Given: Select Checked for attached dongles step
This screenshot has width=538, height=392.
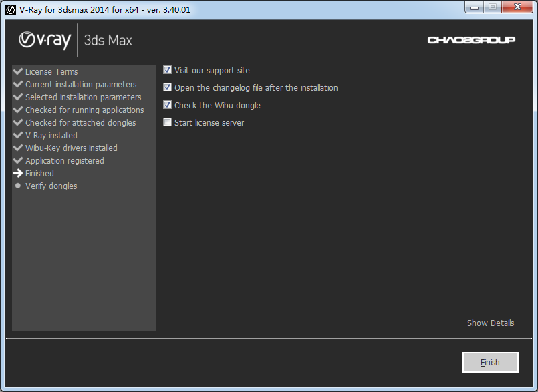Looking at the screenshot, I should point(80,122).
